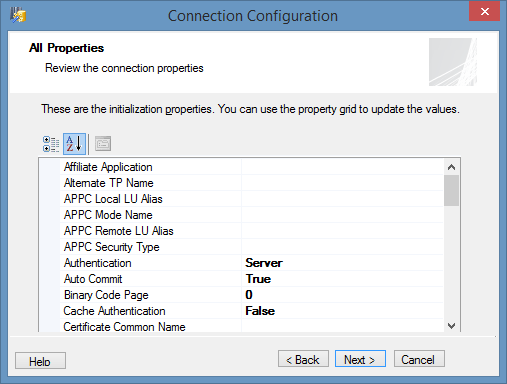Switch property grid to Categorized view
This screenshot has width=507, height=384.
(x=51, y=144)
